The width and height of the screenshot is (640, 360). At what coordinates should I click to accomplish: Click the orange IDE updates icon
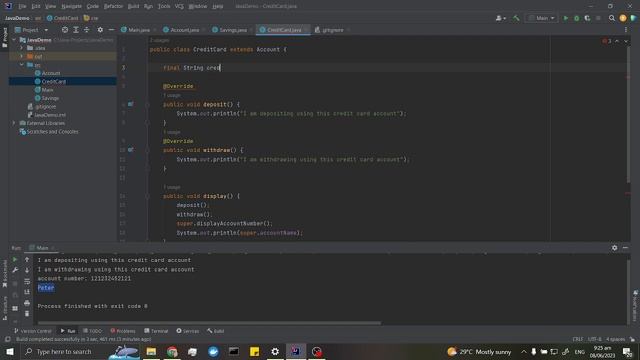click(623, 18)
